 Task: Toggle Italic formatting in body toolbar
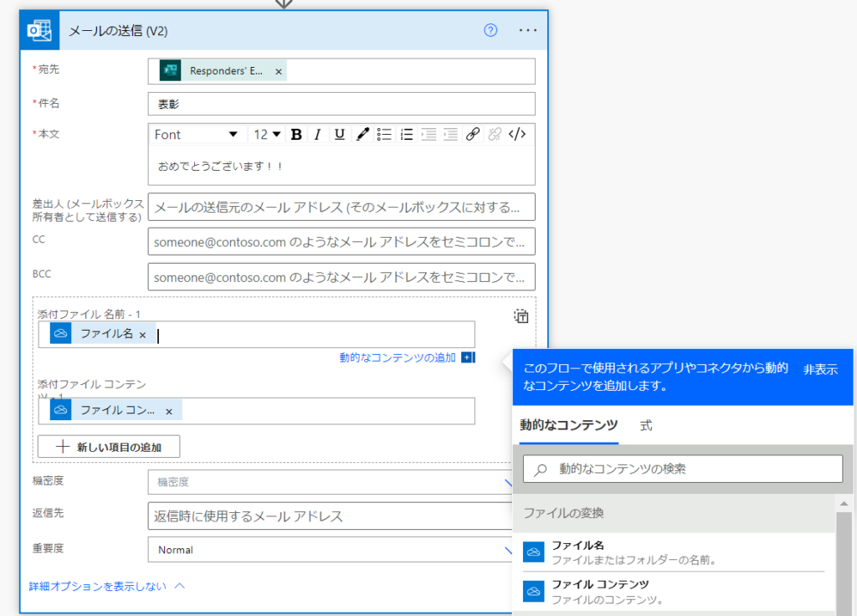(x=318, y=134)
